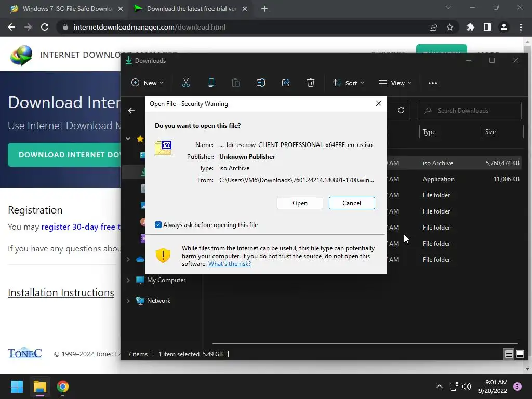Reload the page in Chrome
Screen dimensions: 532x399
click(45, 27)
